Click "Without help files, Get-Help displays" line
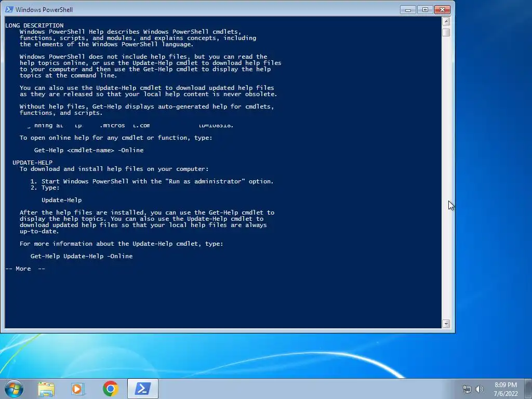Viewport: 532px width, 399px height. pos(147,107)
